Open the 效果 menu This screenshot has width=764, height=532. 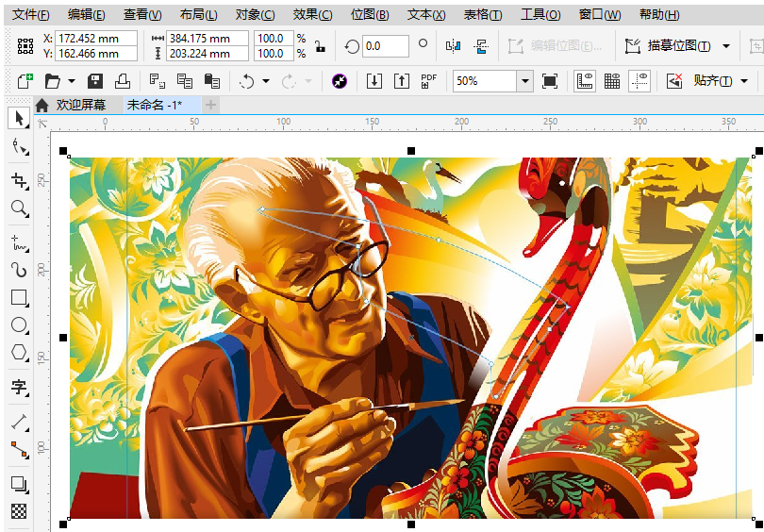[313, 15]
